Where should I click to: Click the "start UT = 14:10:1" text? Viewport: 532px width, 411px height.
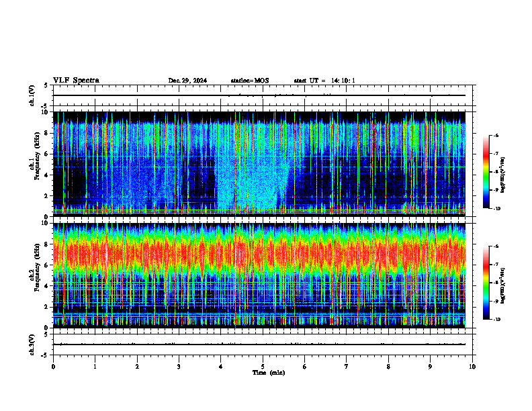pyautogui.click(x=324, y=81)
